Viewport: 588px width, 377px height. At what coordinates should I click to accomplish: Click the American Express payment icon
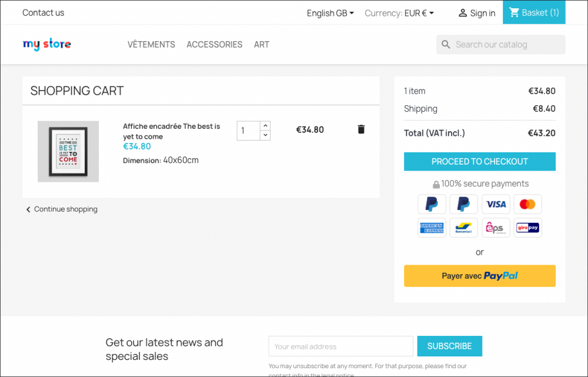(432, 228)
